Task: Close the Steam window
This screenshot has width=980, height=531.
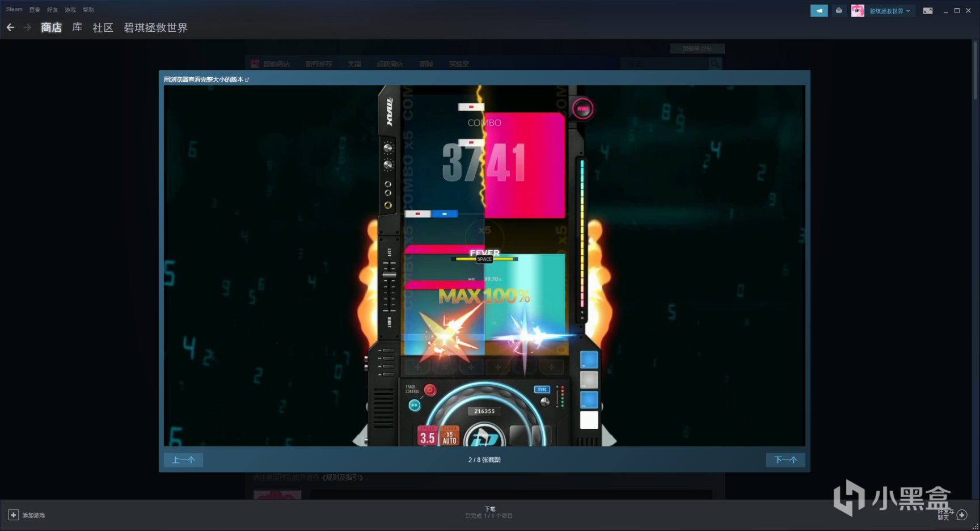Action: tap(968, 11)
